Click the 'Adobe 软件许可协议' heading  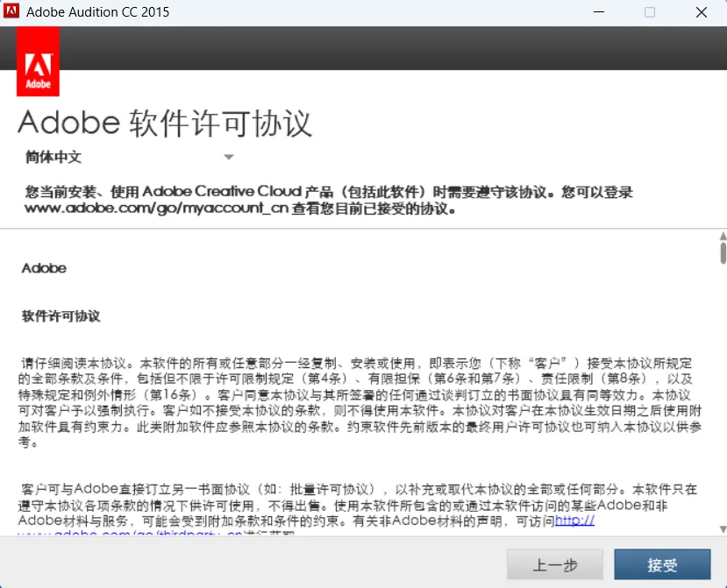click(165, 124)
